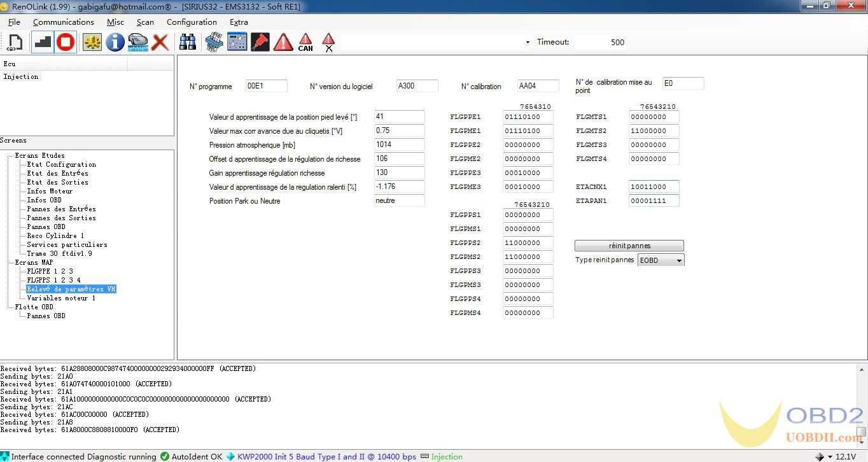868x462 pixels.
Task: Select Pannes OBD under Flotte OBD
Action: click(46, 316)
